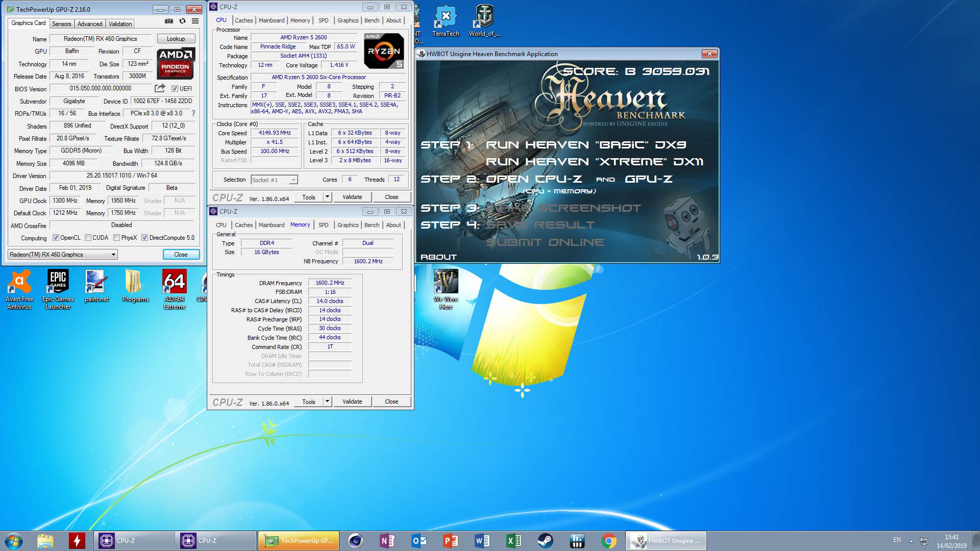Click Run Heaven Xtreme DX11 link
The image size is (980, 551).
tap(595, 162)
